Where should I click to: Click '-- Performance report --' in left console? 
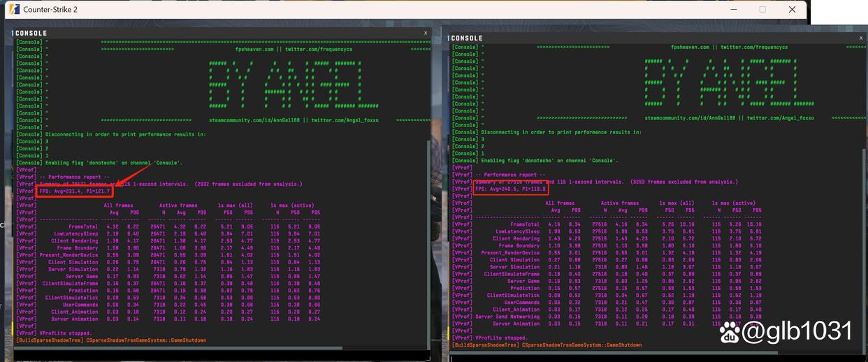[x=74, y=177]
